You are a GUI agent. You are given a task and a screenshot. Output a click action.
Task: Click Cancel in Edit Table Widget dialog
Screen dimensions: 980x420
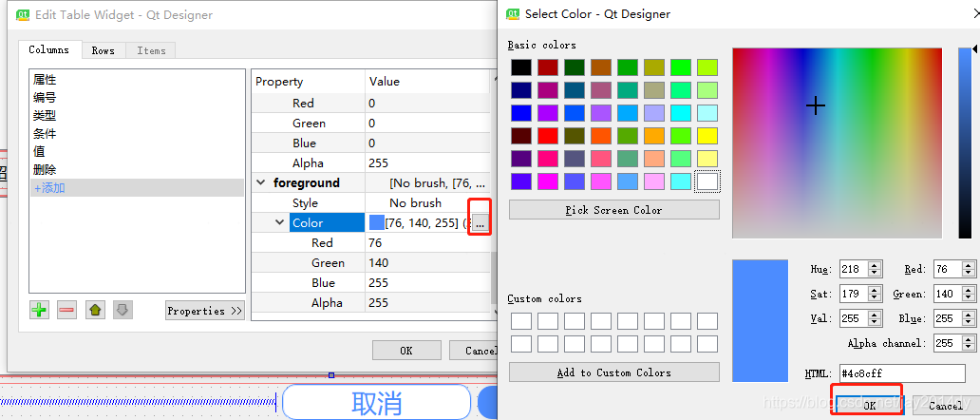point(473,351)
